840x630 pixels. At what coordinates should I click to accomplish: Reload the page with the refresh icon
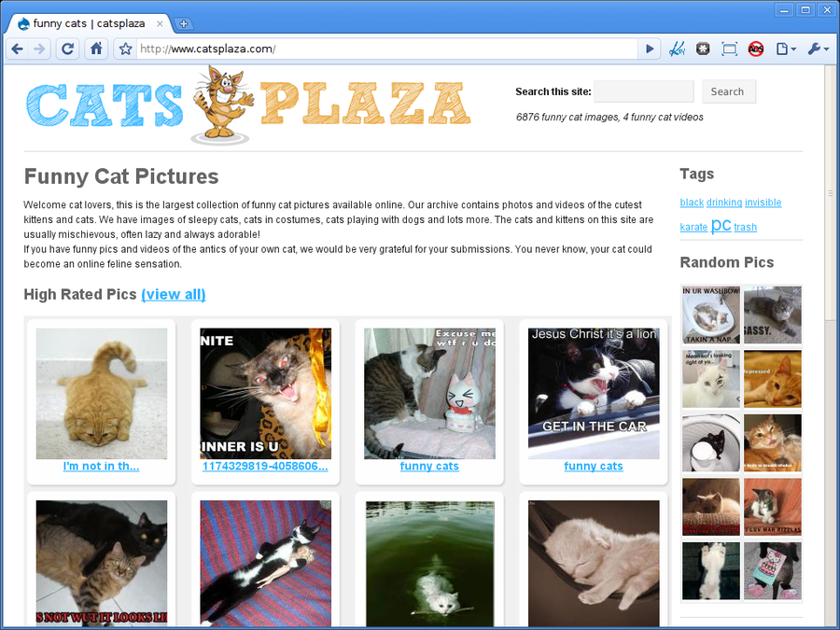67,49
